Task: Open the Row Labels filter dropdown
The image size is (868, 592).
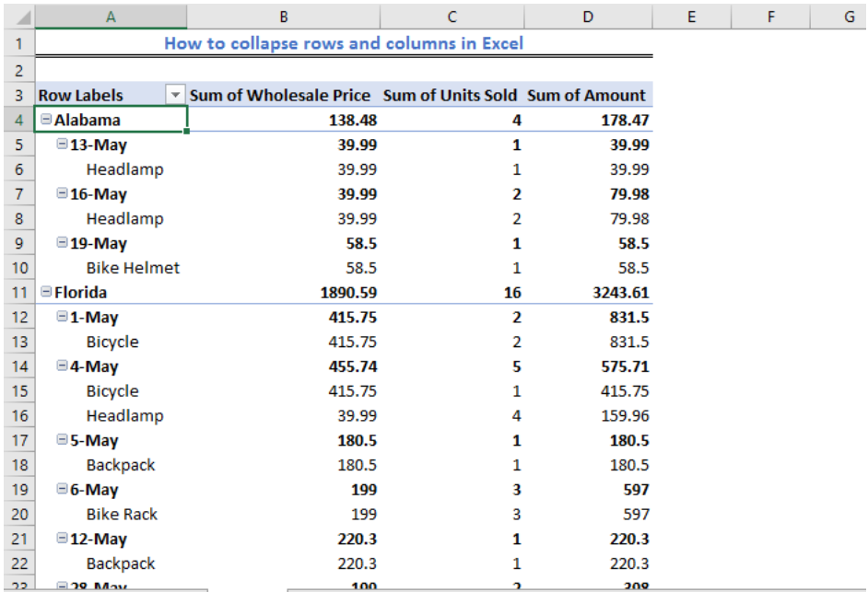Action: tap(175, 95)
